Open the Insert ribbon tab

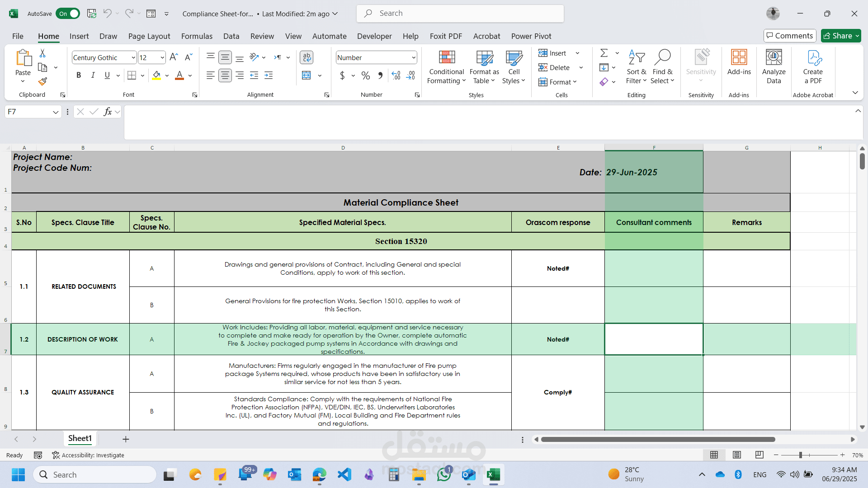79,36
